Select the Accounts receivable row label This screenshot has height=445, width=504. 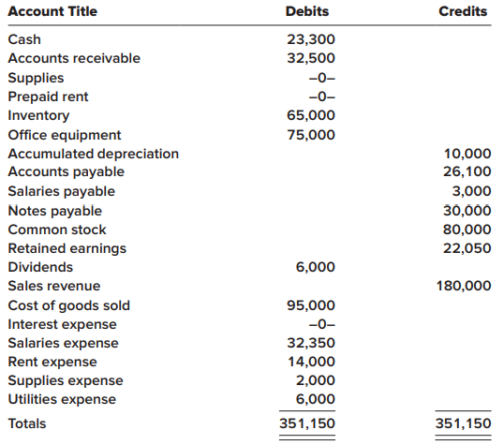(x=74, y=58)
